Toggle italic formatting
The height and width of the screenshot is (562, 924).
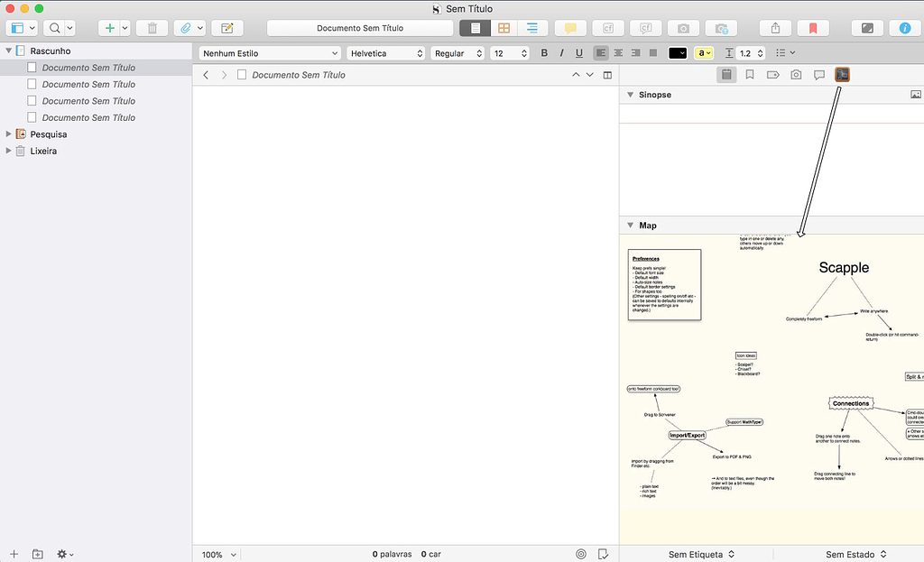tap(560, 52)
